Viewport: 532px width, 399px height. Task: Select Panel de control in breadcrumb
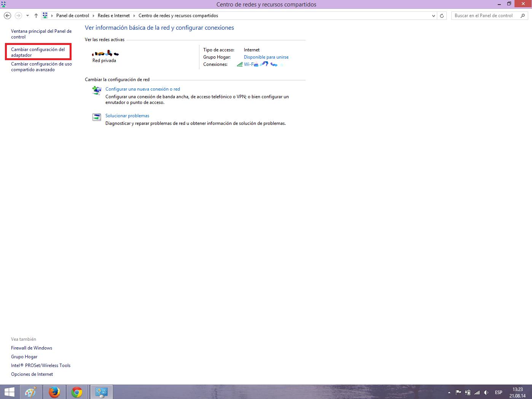coord(72,16)
